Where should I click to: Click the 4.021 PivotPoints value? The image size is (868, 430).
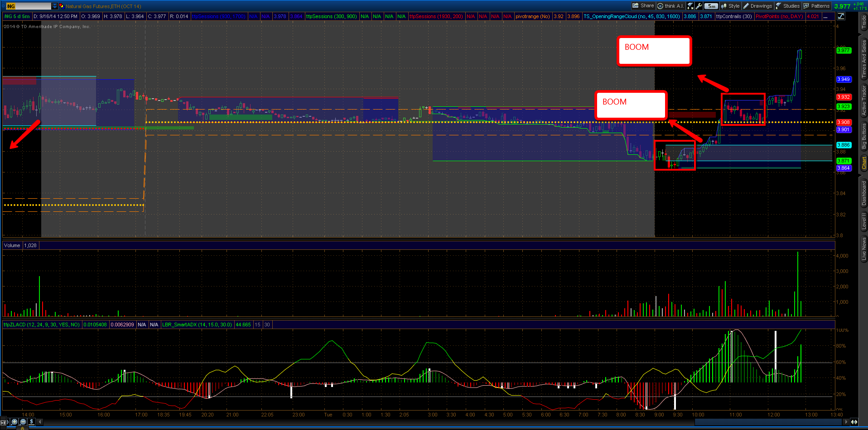813,16
